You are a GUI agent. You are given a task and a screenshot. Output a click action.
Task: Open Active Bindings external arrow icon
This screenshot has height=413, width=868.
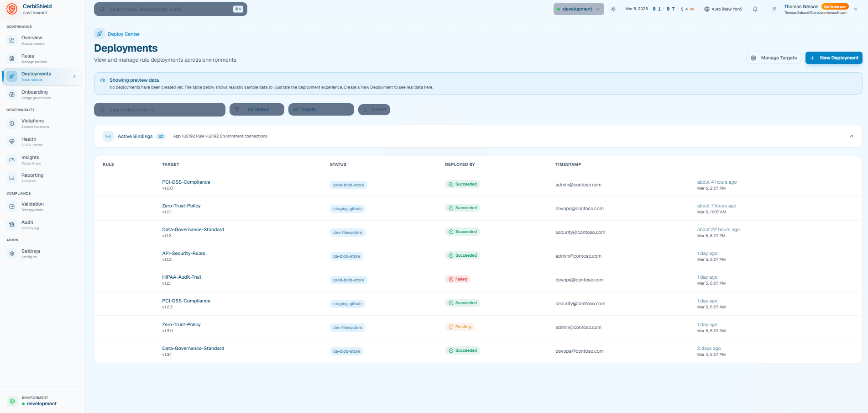pyautogui.click(x=851, y=136)
